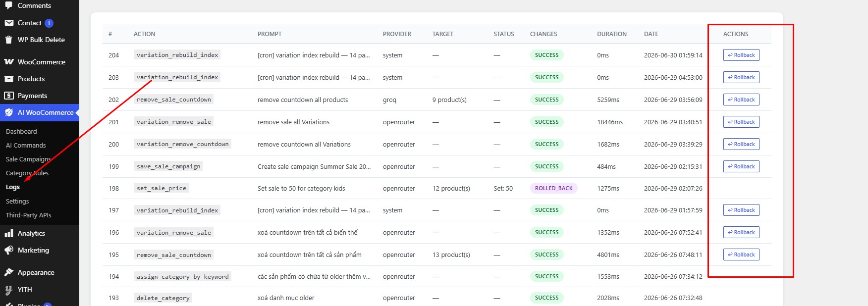
Task: Click the '12 product(s)' target cell
Action: tap(451, 189)
